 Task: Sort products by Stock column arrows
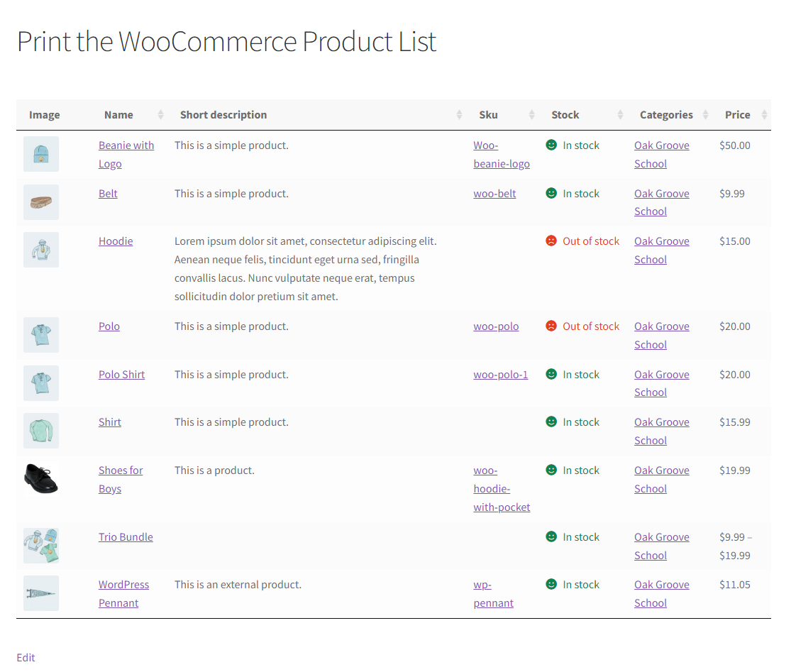point(620,115)
